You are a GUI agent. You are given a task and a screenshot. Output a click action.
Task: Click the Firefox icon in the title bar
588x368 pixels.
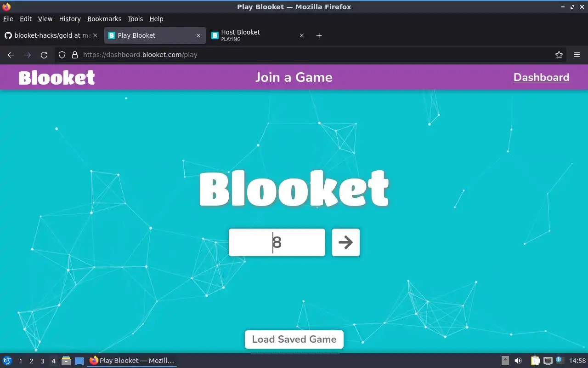6,7
